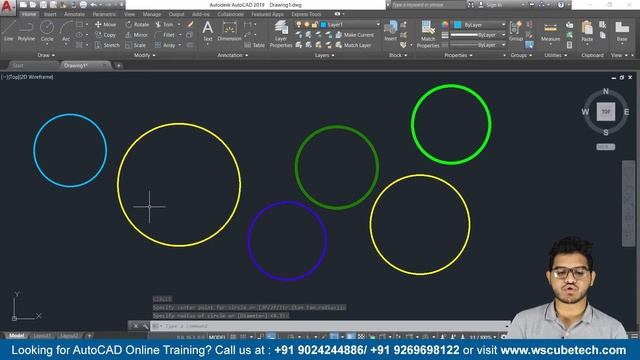The image size is (640, 360).
Task: Expand the Modify panel
Action: tap(145, 55)
